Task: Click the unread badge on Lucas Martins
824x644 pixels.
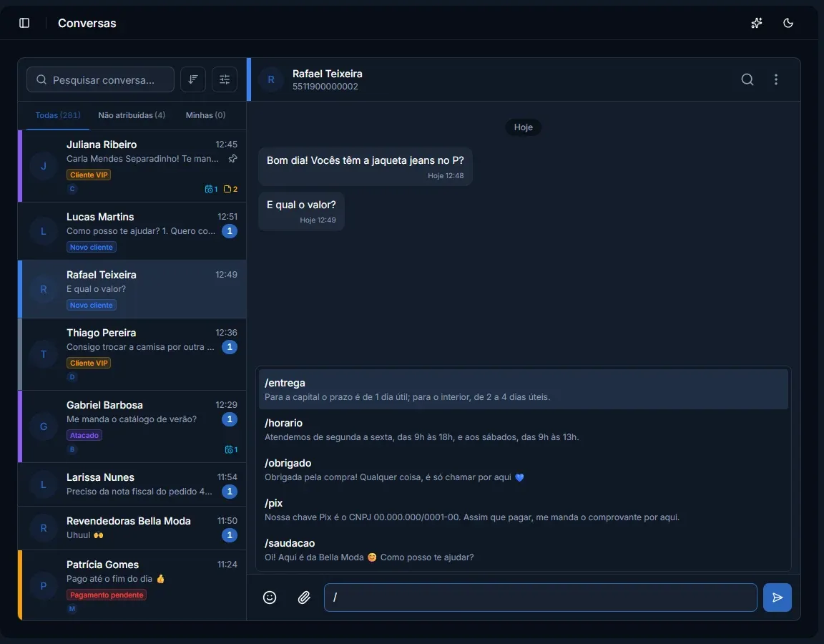Action: (x=230, y=231)
